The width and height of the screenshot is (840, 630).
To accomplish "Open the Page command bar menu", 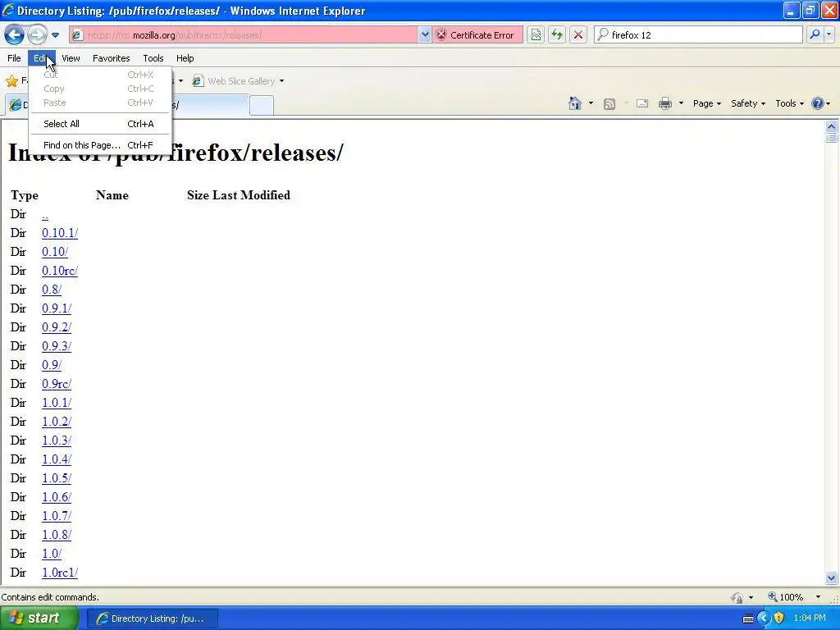I will pyautogui.click(x=706, y=103).
